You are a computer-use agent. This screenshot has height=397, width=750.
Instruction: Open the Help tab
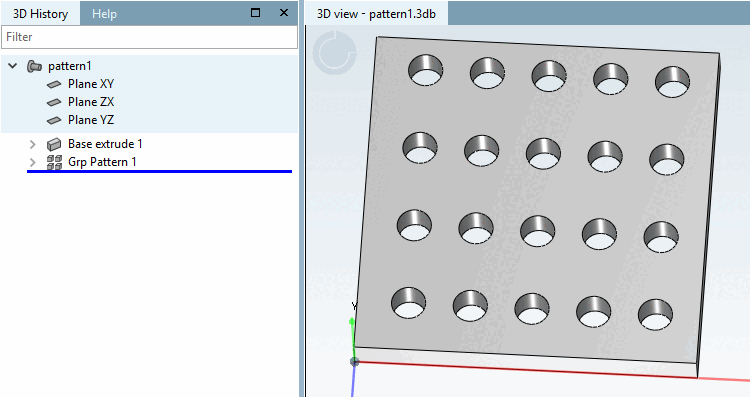(x=104, y=14)
